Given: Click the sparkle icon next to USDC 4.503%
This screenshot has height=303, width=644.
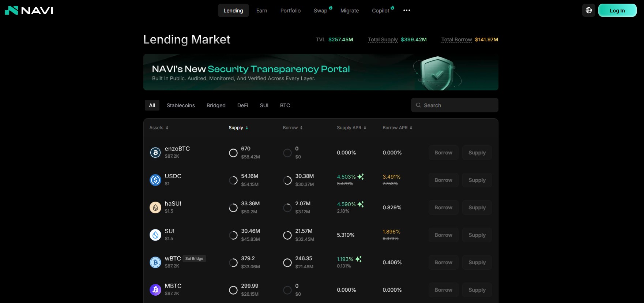Looking at the screenshot, I should [x=361, y=177].
